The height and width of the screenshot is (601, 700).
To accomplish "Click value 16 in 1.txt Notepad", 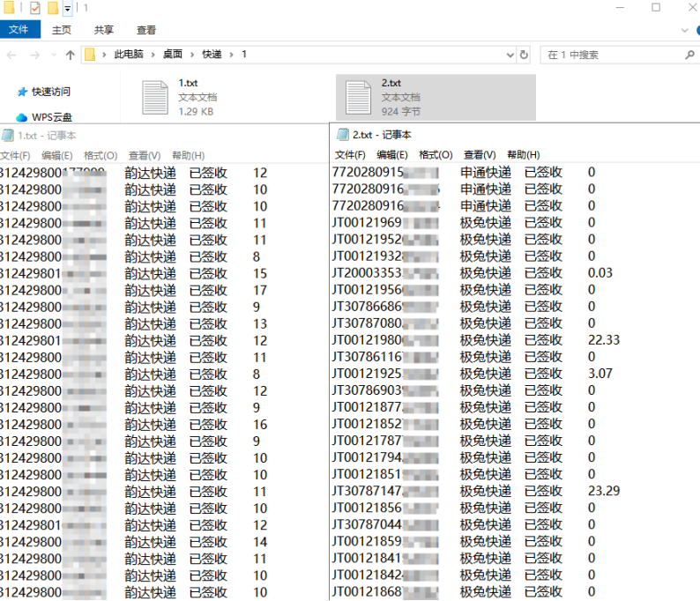I will pyautogui.click(x=260, y=425).
